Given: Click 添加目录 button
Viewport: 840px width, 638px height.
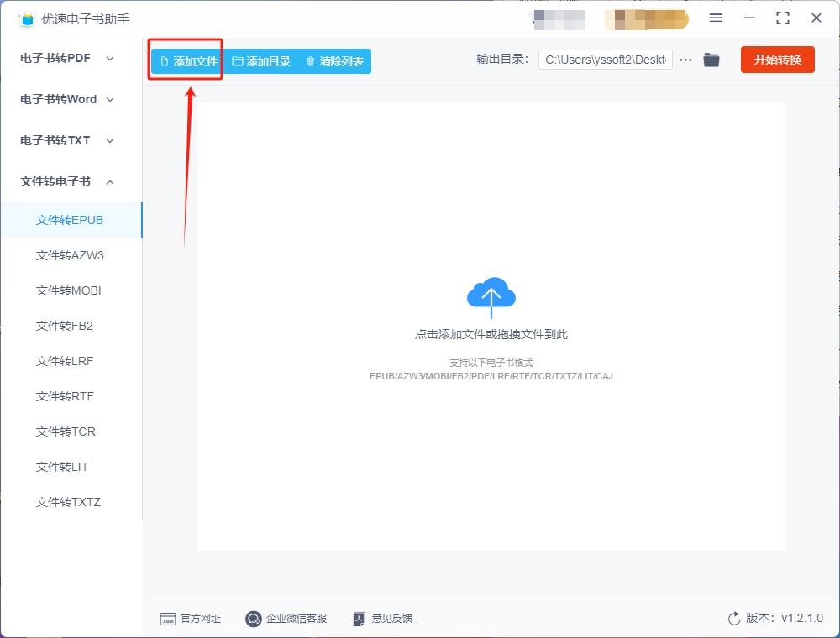Looking at the screenshot, I should point(261,61).
